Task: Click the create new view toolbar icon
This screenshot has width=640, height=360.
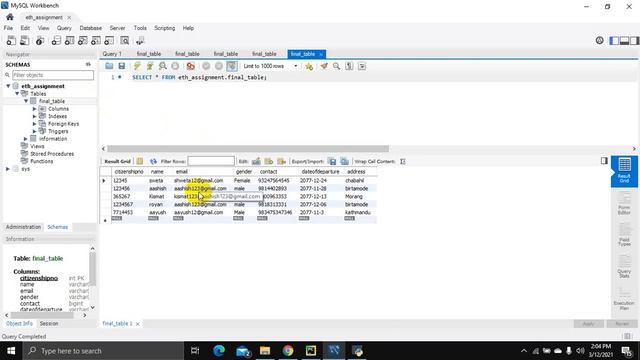Action: tap(82, 40)
